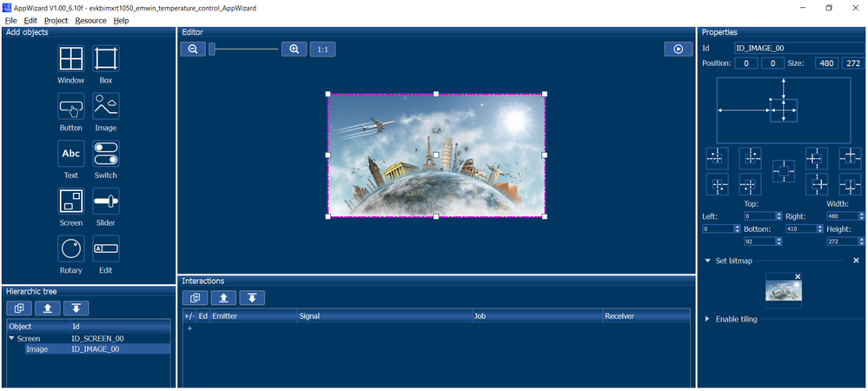
Task: Click the Right field showing 410
Action: click(x=805, y=229)
